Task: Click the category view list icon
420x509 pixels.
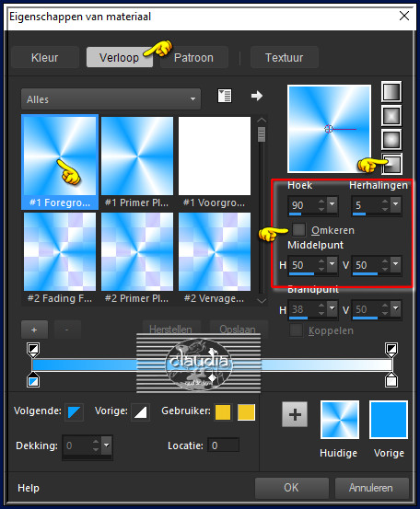Action: (225, 96)
